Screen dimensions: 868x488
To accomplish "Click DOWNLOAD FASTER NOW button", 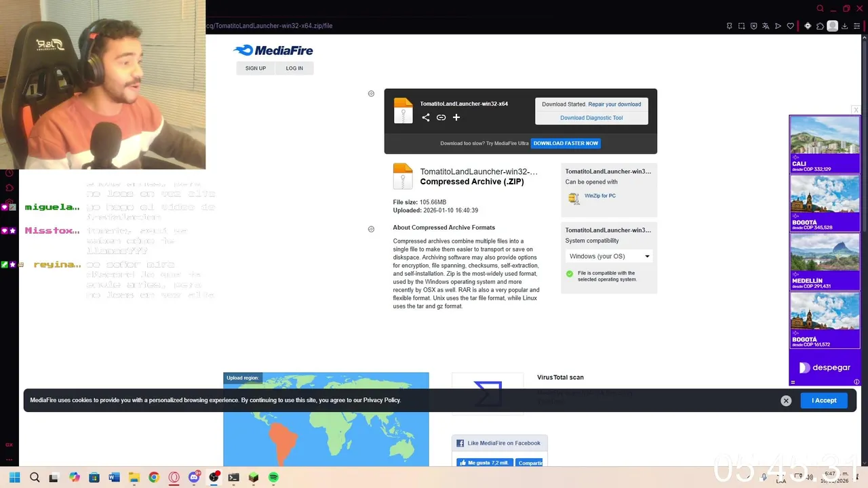I will 566,143.
